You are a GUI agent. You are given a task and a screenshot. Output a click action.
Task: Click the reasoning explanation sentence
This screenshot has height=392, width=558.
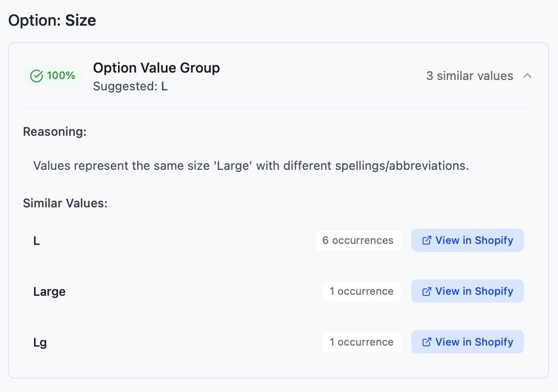pos(251,165)
